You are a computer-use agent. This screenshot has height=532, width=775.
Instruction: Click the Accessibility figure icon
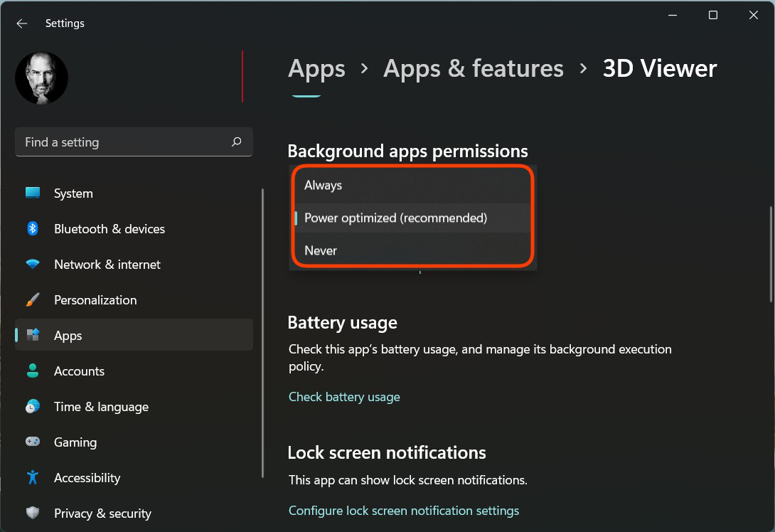pyautogui.click(x=33, y=477)
